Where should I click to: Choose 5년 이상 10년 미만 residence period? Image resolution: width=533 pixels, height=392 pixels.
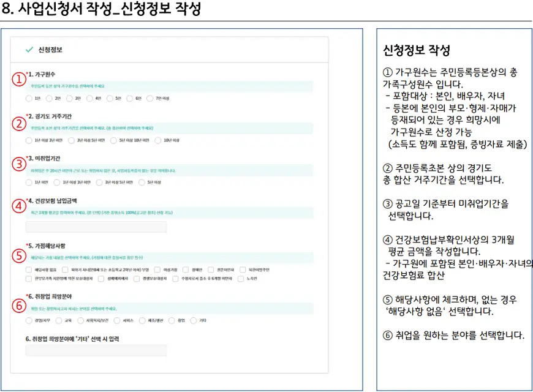tap(113, 140)
